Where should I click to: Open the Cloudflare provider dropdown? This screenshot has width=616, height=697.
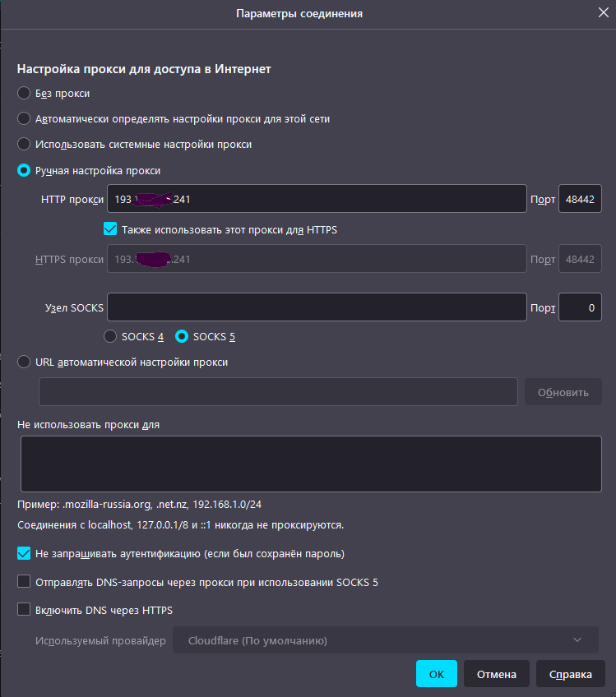tap(385, 640)
